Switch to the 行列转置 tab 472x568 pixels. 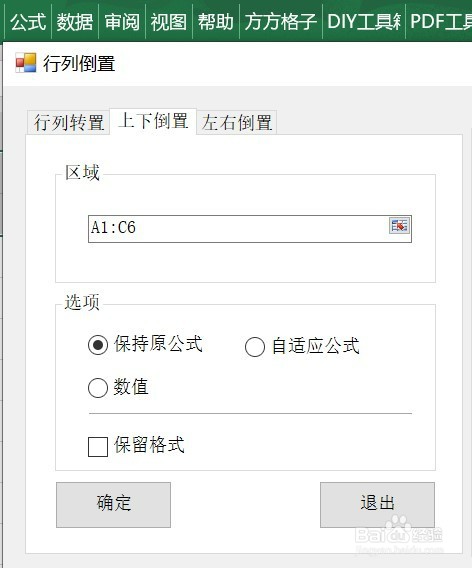click(69, 122)
